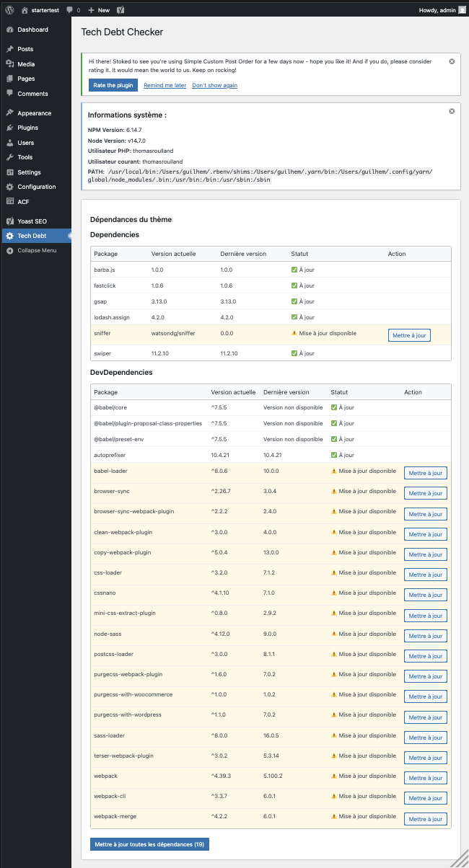Click the gsap package row name
This screenshot has width=469, height=868.
click(100, 301)
